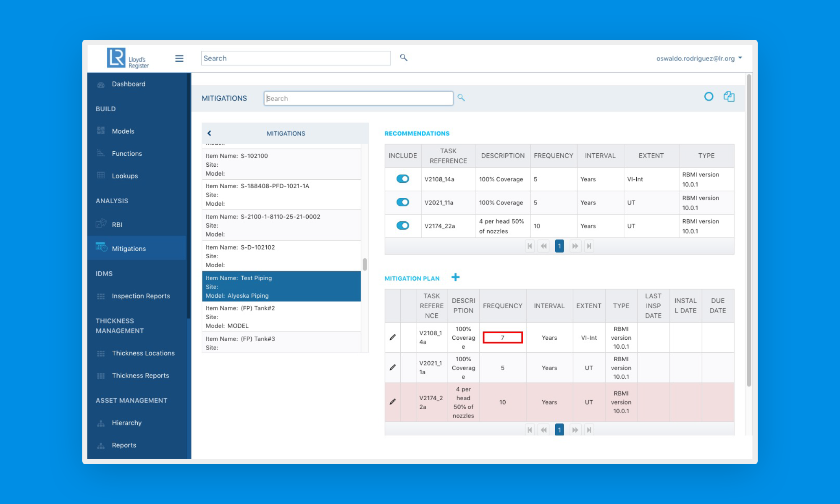840x504 pixels.
Task: Go to next page in Recommendations pager
Action: pyautogui.click(x=575, y=246)
